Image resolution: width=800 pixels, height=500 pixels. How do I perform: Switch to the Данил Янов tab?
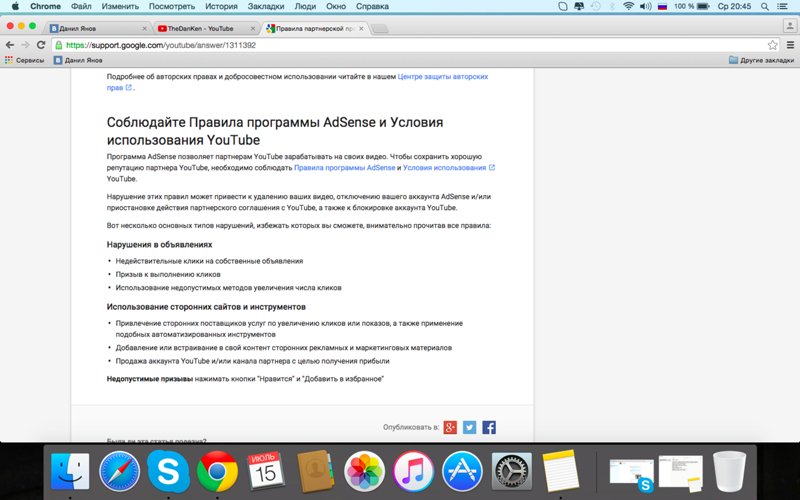tap(95, 29)
